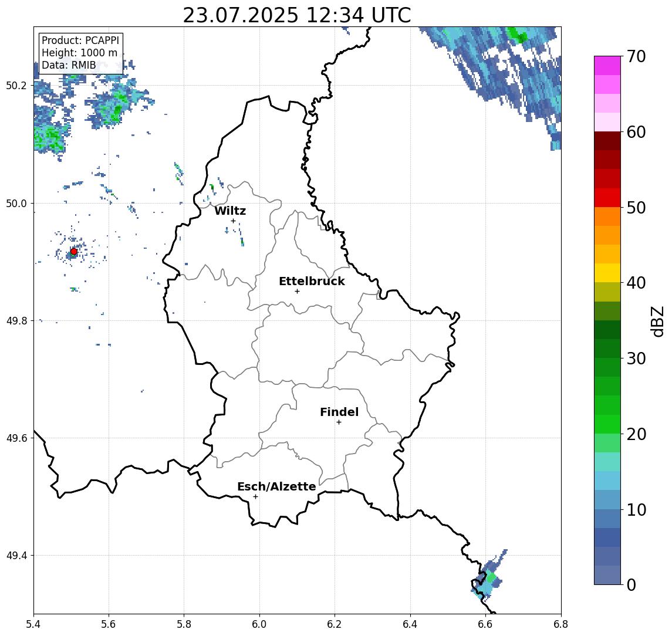Viewport: 672px width, 636px height.
Task: Click the dark green 30 dBZ colorbar segment
Action: tap(607, 349)
